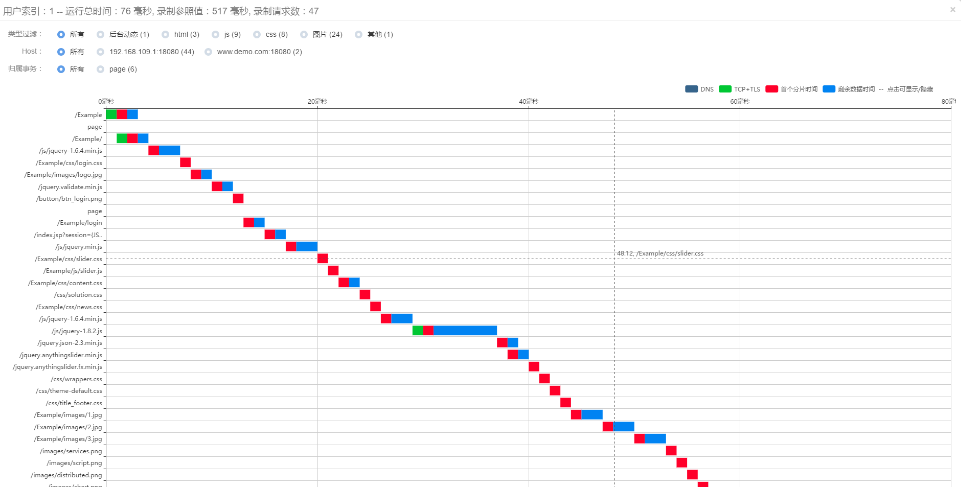Select the js (9) type filter

click(x=216, y=35)
